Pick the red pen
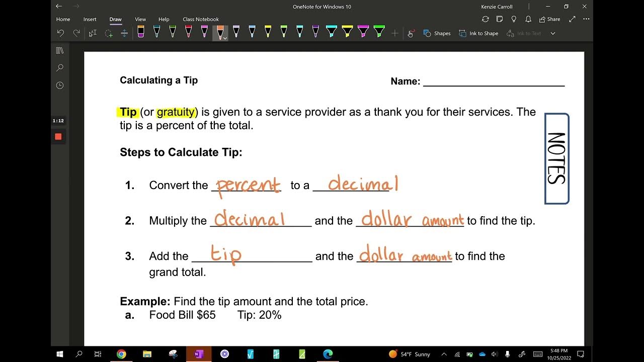644x362 pixels. 188,32
